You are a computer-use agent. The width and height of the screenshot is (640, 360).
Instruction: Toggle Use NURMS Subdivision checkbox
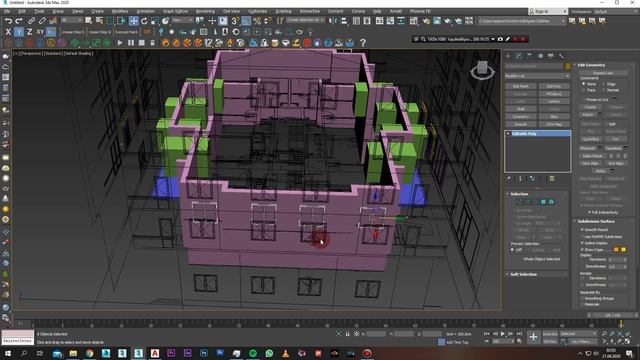[582, 237]
